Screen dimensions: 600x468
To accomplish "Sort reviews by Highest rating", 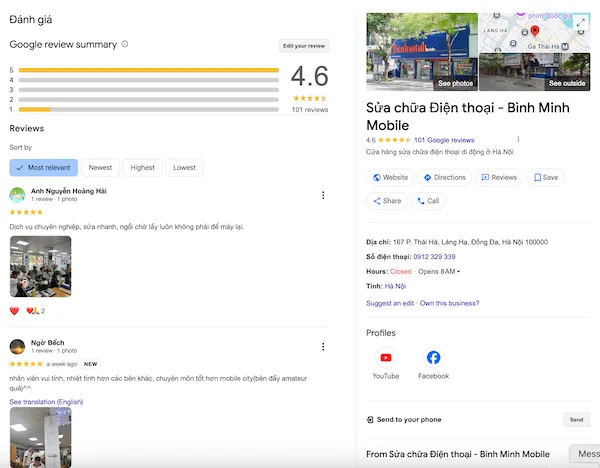I will 143,167.
